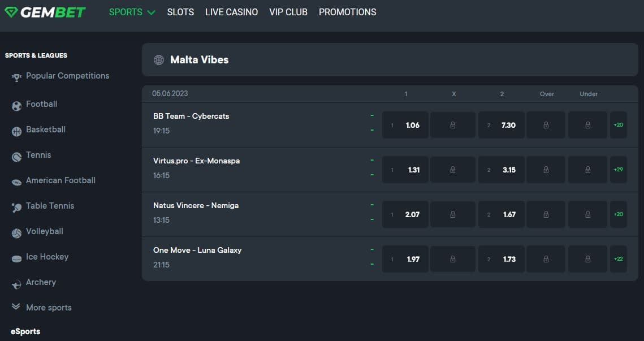Open the PROMOTIONS page
The width and height of the screenshot is (644, 341).
pyautogui.click(x=347, y=12)
